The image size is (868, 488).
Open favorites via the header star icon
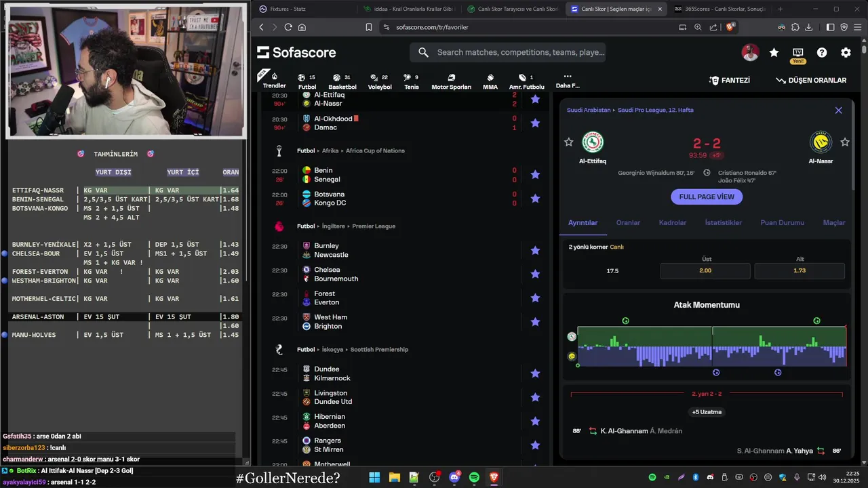coord(774,52)
